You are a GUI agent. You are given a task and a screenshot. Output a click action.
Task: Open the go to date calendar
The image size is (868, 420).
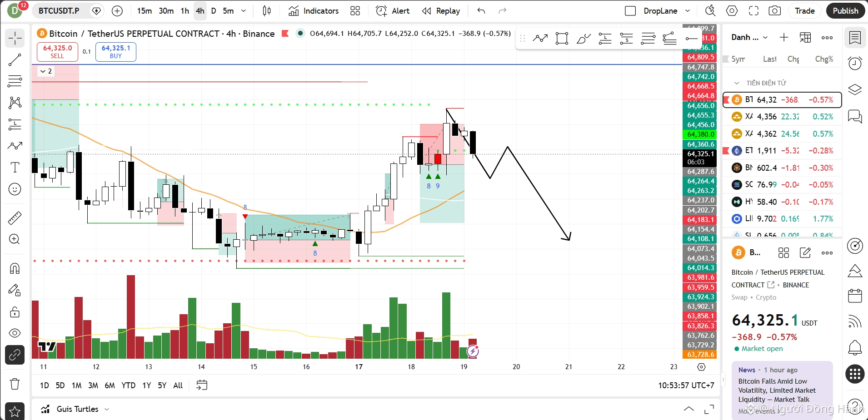202,385
